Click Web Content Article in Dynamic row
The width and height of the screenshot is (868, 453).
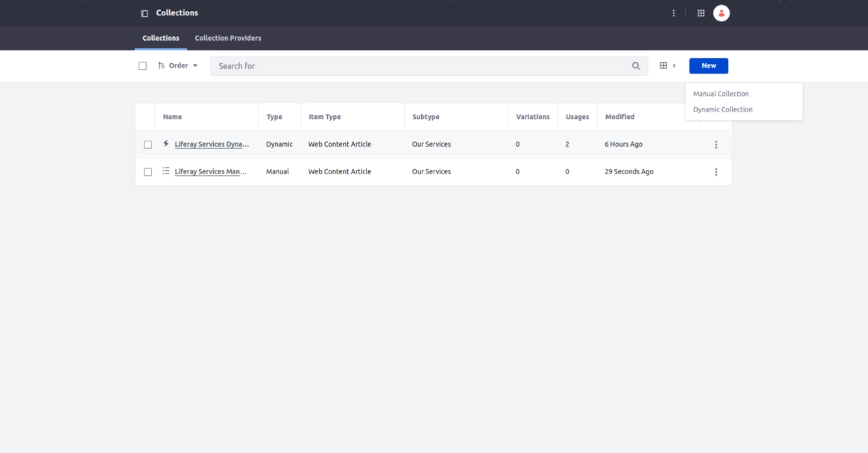[340, 144]
